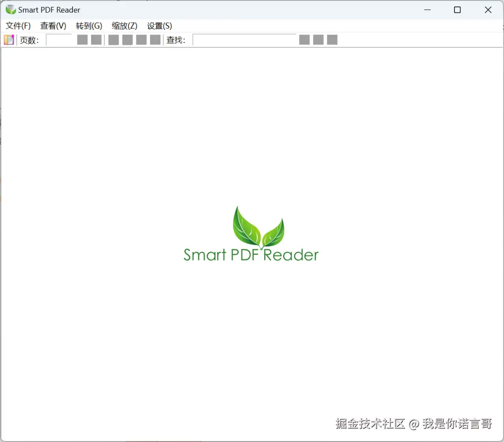The height and width of the screenshot is (442, 504).
Task: Click the open file folder icon in toolbar
Action: [x=9, y=40]
